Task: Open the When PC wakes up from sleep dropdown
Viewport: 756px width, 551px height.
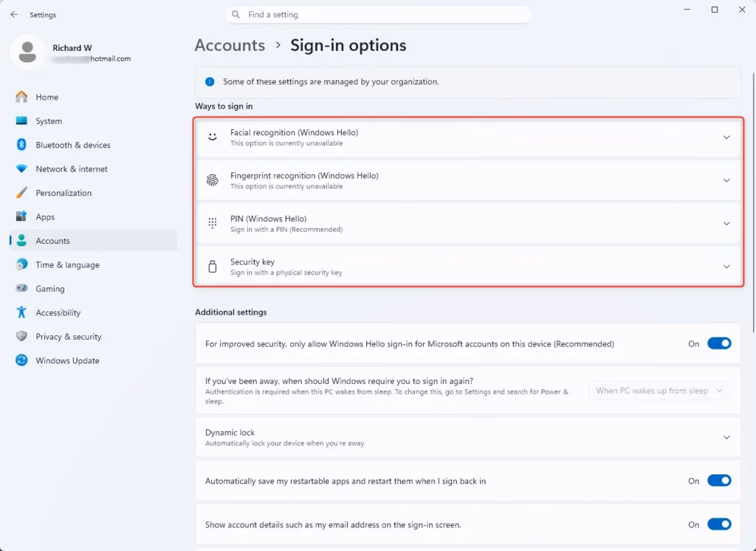Action: (x=659, y=390)
